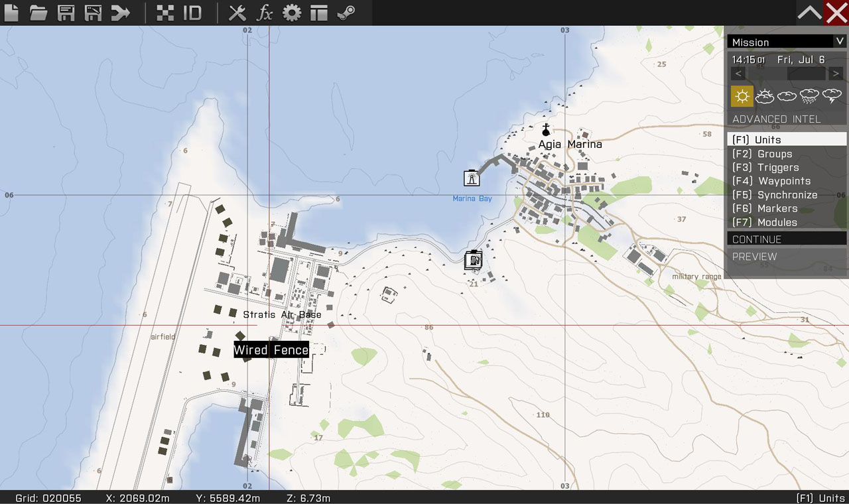849x504 pixels.
Task: Collapse the toolbar with the up chevron
Action: point(809,13)
